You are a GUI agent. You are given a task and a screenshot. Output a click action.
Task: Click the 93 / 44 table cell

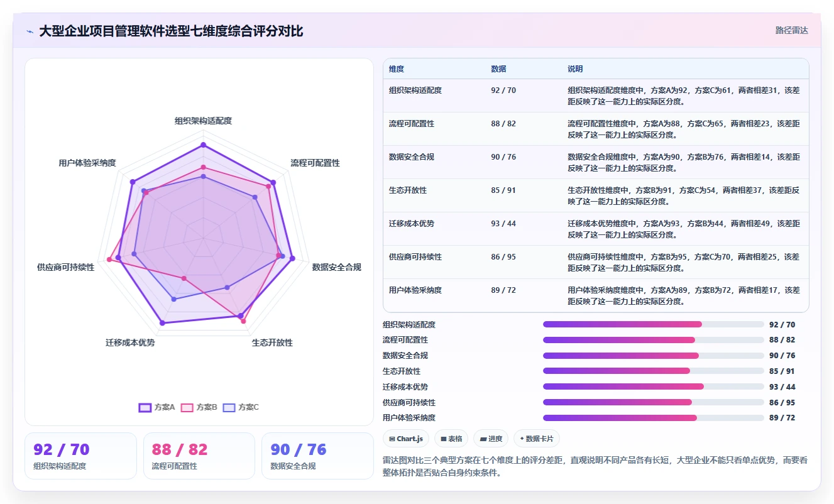coord(503,224)
